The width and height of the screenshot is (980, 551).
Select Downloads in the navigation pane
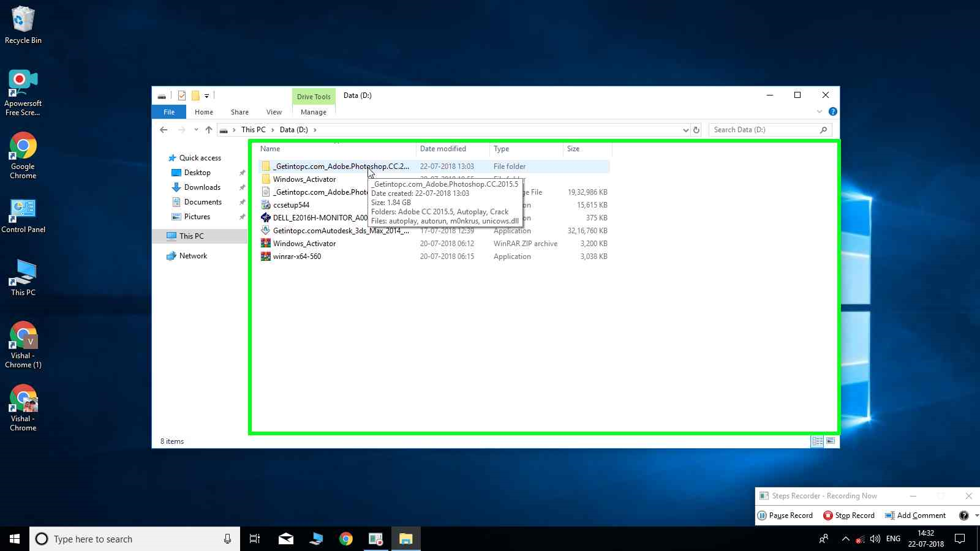coord(202,187)
